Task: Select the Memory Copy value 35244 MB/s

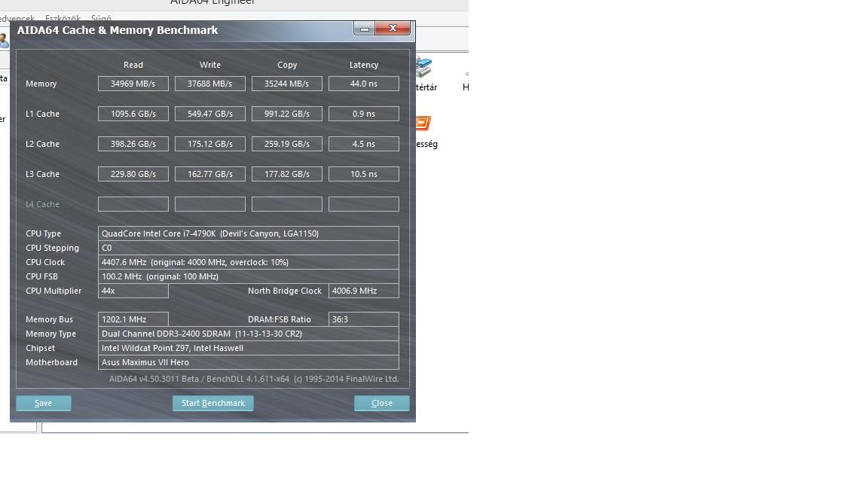Action: (x=287, y=84)
